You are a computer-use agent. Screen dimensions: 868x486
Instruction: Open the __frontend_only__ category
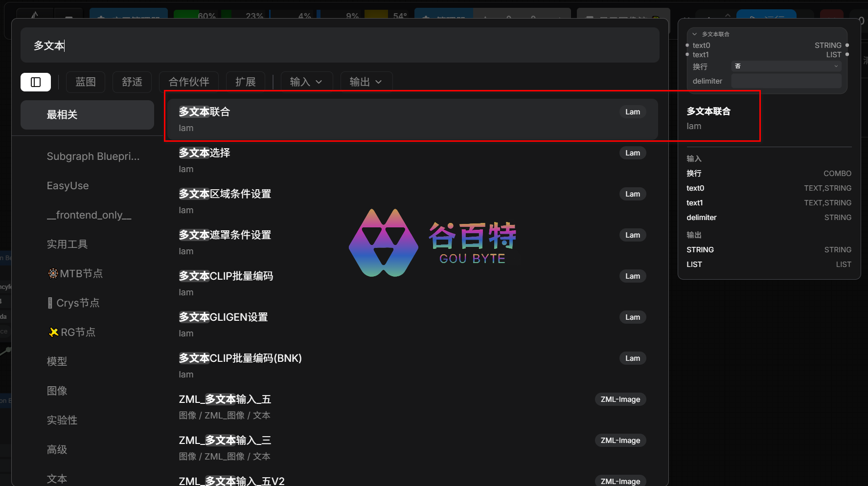(x=89, y=215)
